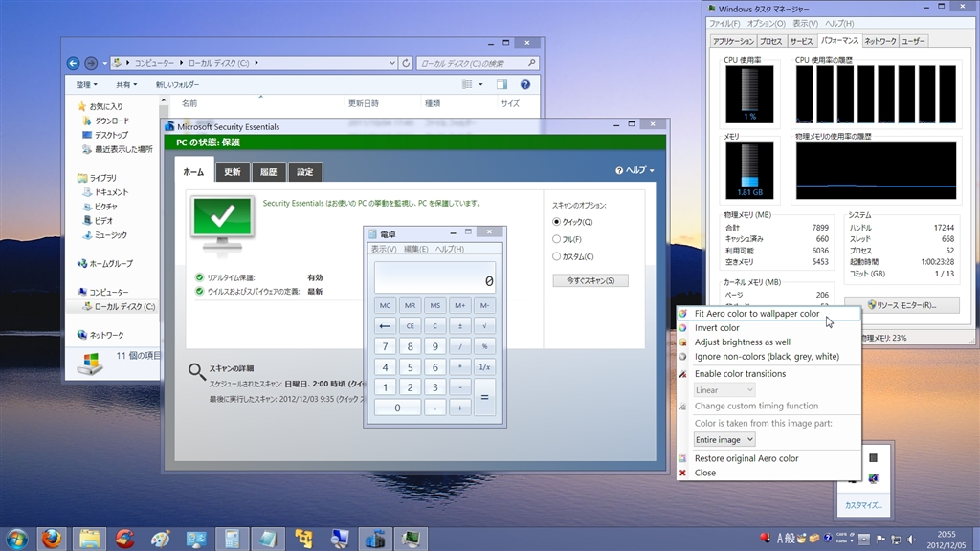
Task: Click Explorer search field
Action: pos(478,63)
